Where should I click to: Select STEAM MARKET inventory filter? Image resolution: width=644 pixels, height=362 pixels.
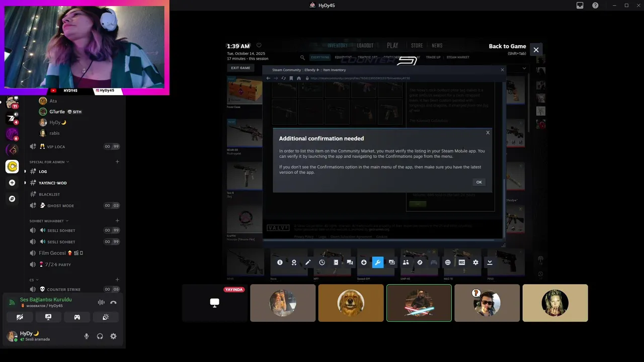click(x=458, y=57)
